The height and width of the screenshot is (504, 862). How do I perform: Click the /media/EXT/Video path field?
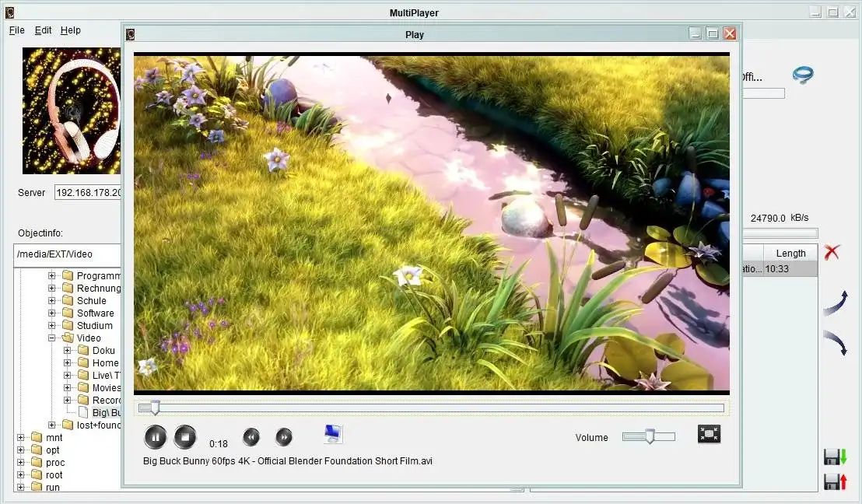tap(67, 254)
